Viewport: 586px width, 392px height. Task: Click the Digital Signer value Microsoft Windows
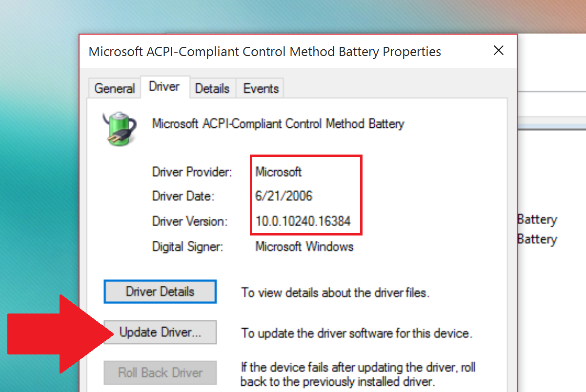point(304,246)
